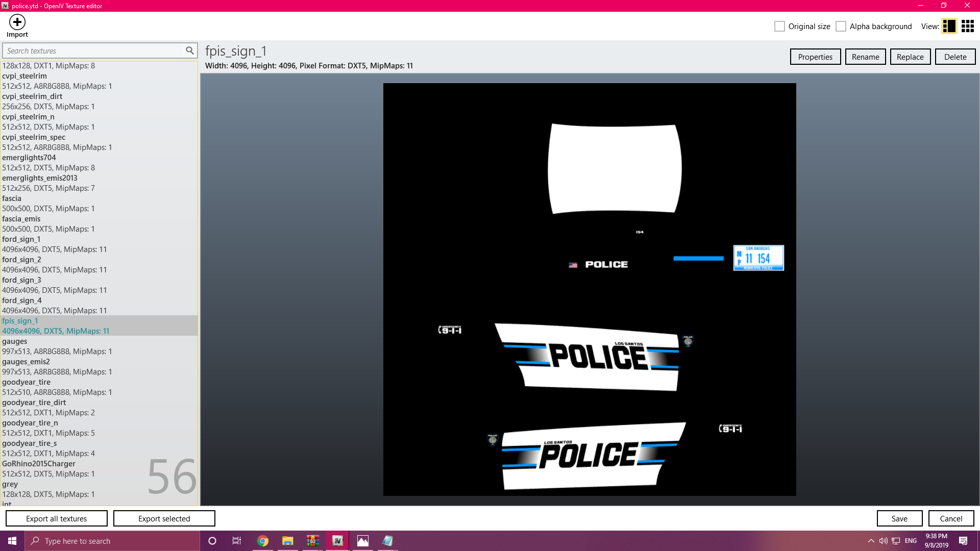Open texture Properties
Image resolution: width=980 pixels, height=551 pixels.
pos(815,57)
